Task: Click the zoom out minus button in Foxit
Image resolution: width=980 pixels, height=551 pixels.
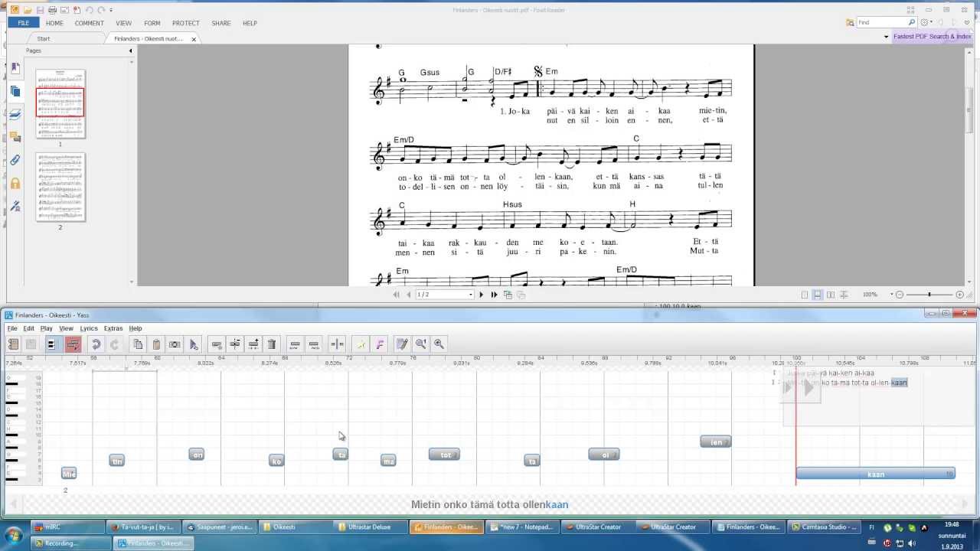Action: click(x=900, y=295)
